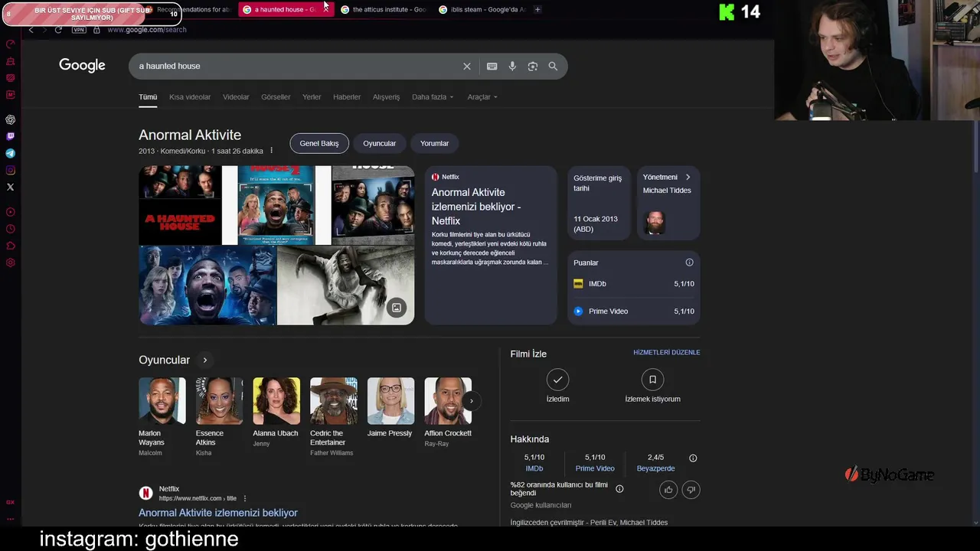This screenshot has width=980, height=551.
Task: Open Twitch in the browser sidebar
Action: click(10, 137)
